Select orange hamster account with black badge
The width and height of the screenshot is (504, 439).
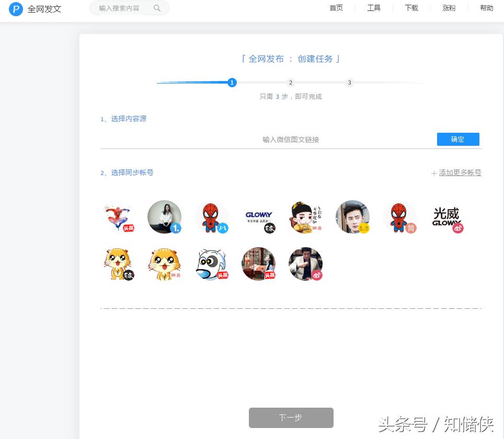coord(118,264)
